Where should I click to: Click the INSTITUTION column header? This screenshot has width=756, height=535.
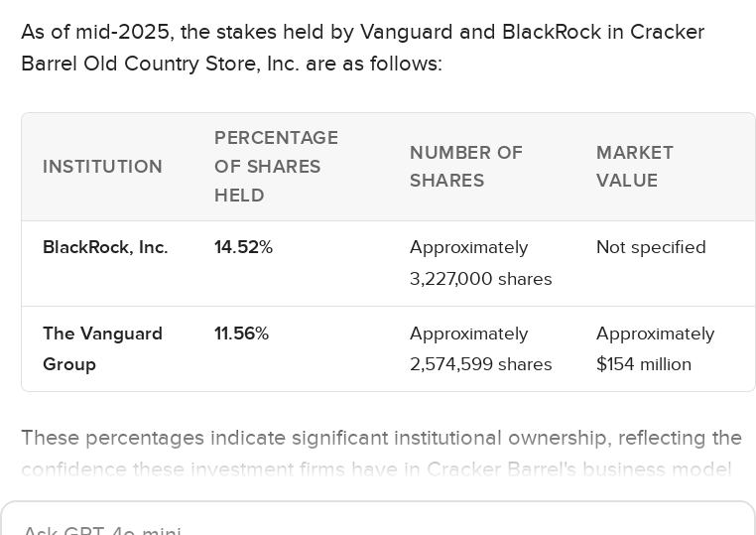tap(102, 167)
